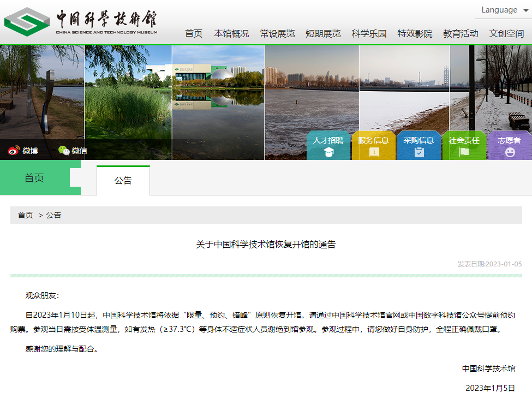
Task: Open the 科学乐园 navigation item
Action: coord(369,34)
